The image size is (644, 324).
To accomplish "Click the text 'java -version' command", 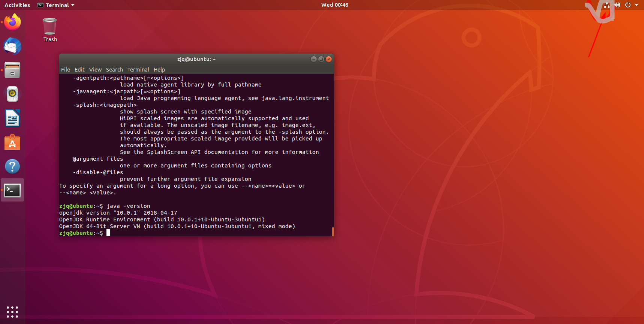I will pos(128,206).
